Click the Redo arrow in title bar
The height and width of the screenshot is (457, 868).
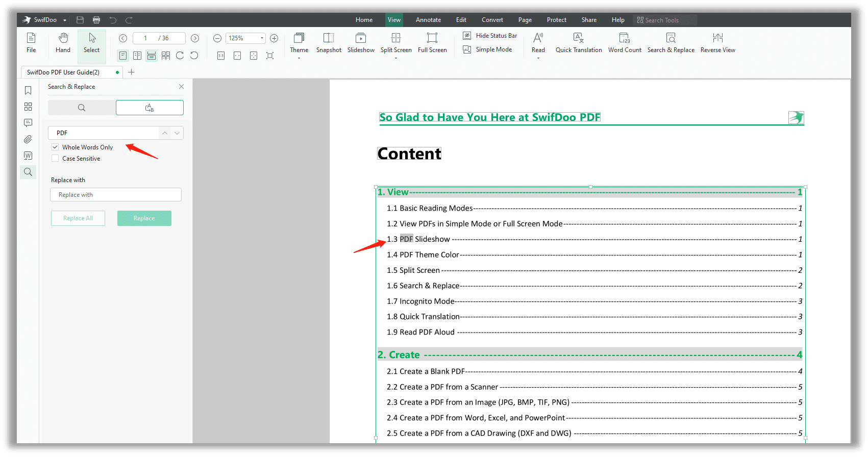coord(129,20)
